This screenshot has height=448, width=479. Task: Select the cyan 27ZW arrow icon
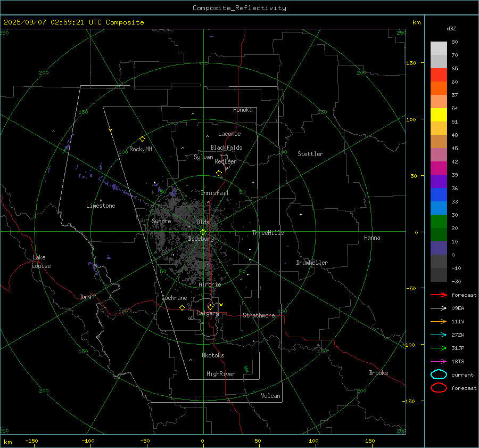pyautogui.click(x=439, y=335)
